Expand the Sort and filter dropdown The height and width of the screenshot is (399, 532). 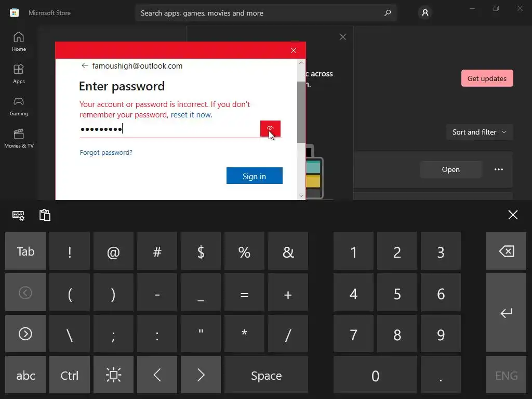click(x=480, y=132)
